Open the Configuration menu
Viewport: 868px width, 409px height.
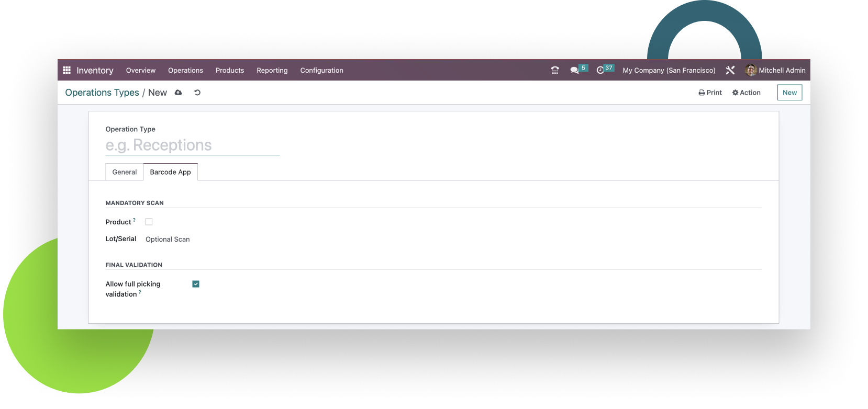[x=321, y=70]
